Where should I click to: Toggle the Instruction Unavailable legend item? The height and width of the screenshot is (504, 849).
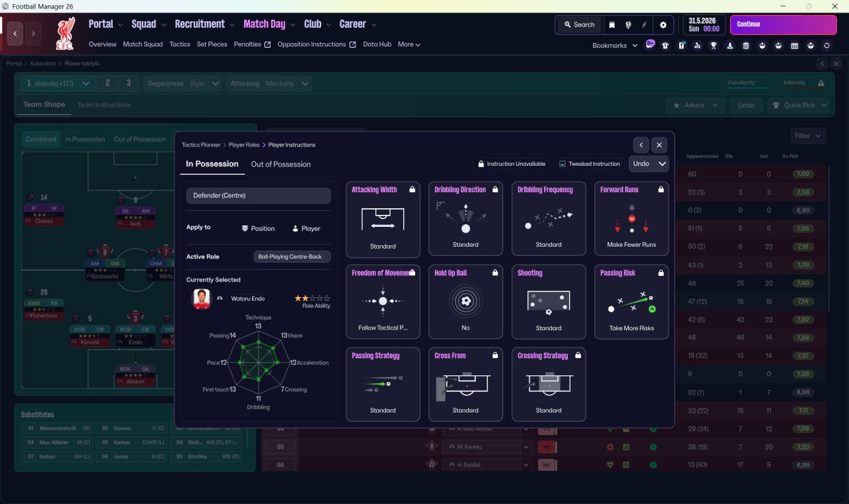pos(512,164)
